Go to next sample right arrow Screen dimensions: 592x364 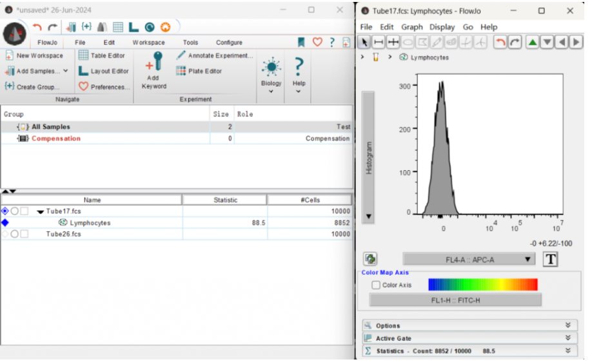(x=576, y=42)
